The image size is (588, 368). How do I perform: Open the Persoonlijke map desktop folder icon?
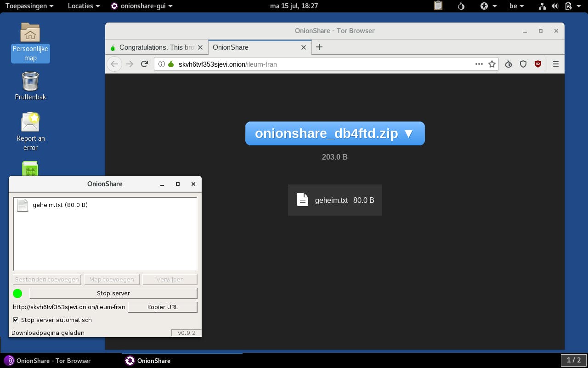30,42
